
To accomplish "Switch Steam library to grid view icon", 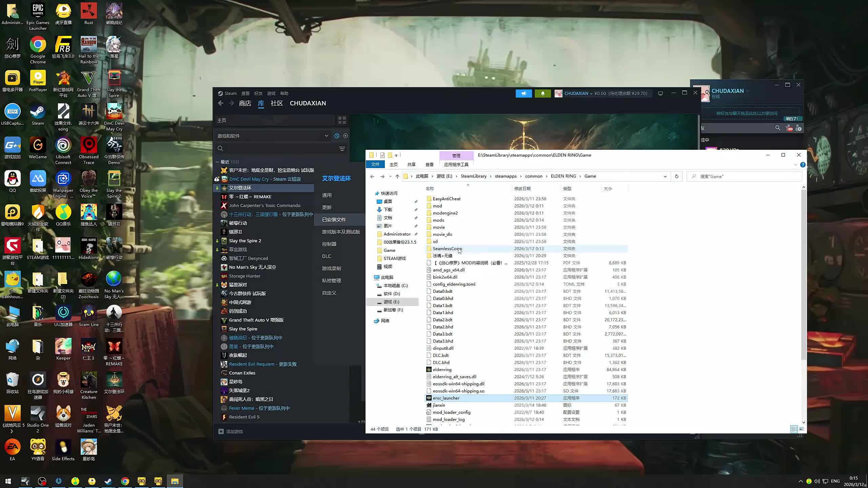I will [342, 120].
